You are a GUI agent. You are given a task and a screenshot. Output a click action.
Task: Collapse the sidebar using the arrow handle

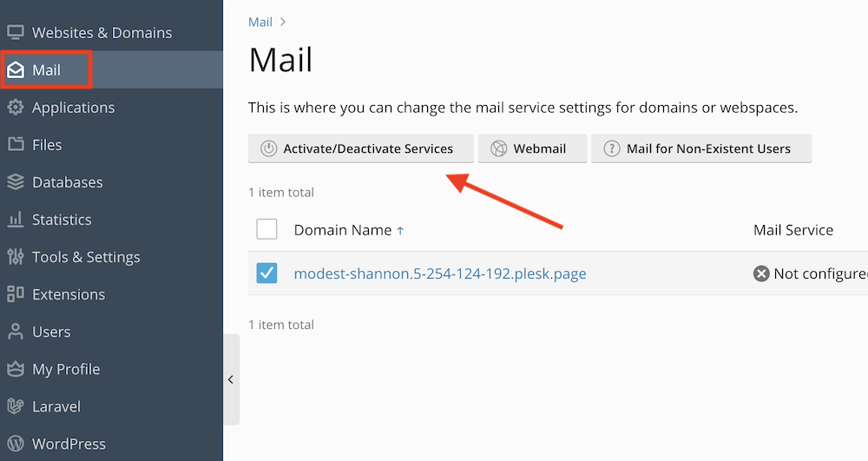tap(231, 379)
